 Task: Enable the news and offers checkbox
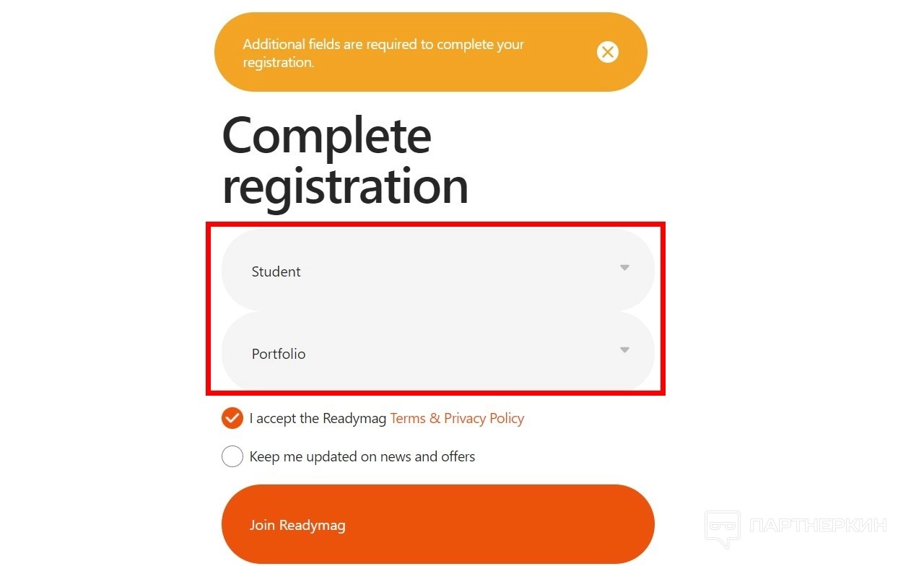[x=232, y=456]
